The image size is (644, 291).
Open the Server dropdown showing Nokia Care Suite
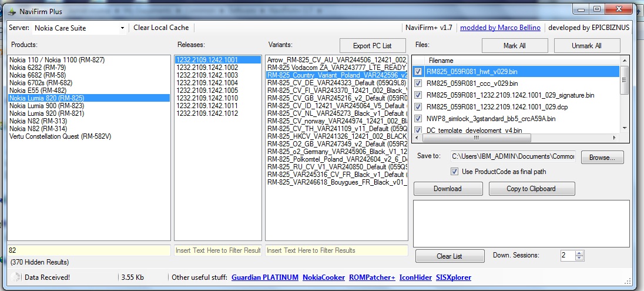(x=79, y=28)
